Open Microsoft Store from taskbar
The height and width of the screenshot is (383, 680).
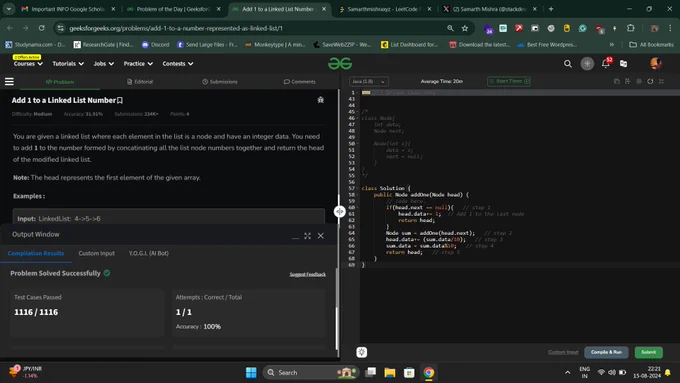coord(409,373)
